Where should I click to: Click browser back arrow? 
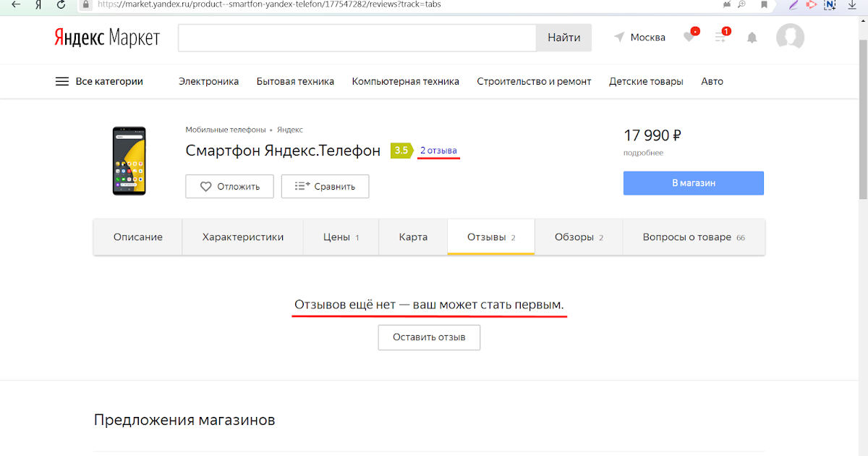[x=16, y=4]
